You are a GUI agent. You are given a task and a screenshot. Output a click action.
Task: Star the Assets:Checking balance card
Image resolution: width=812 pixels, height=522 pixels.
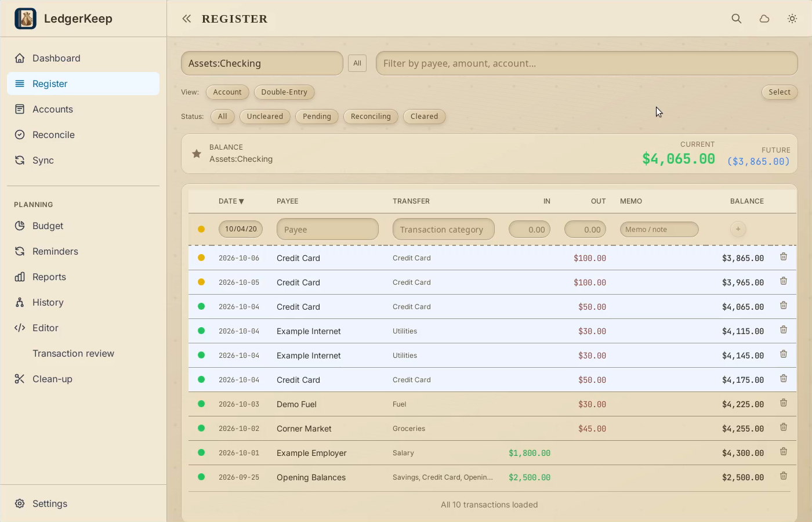pyautogui.click(x=197, y=154)
